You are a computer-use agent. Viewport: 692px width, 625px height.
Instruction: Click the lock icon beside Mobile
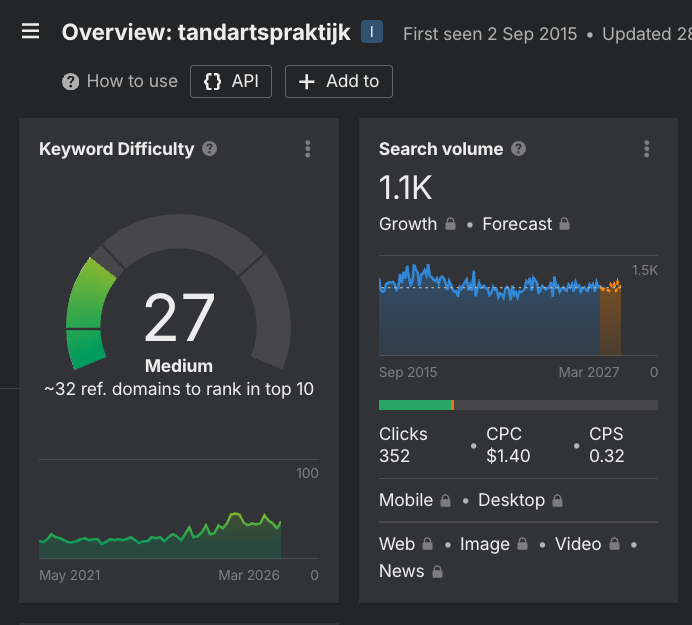pos(446,501)
